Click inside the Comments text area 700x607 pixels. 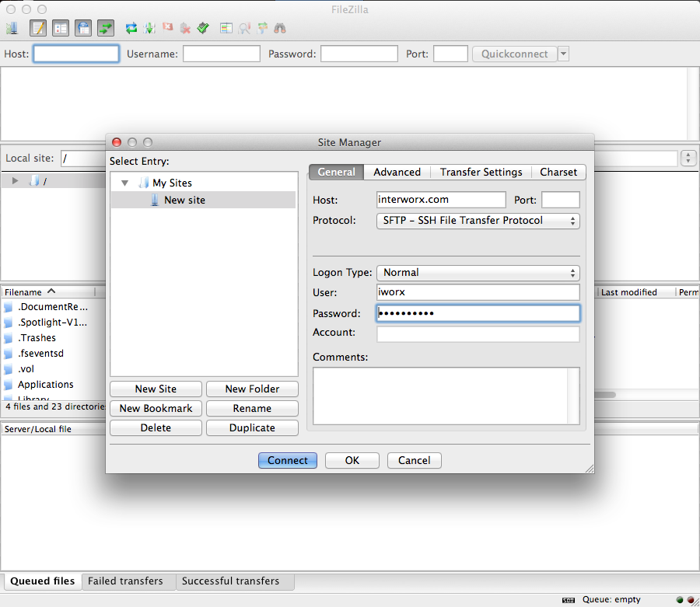coord(446,396)
